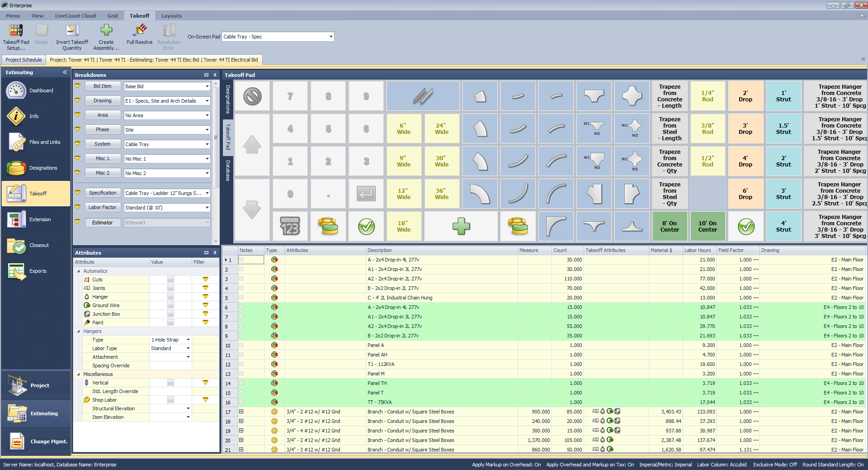This screenshot has height=470, width=868.
Task: Switch to the Layouts ribbon tab
Action: pyautogui.click(x=171, y=15)
